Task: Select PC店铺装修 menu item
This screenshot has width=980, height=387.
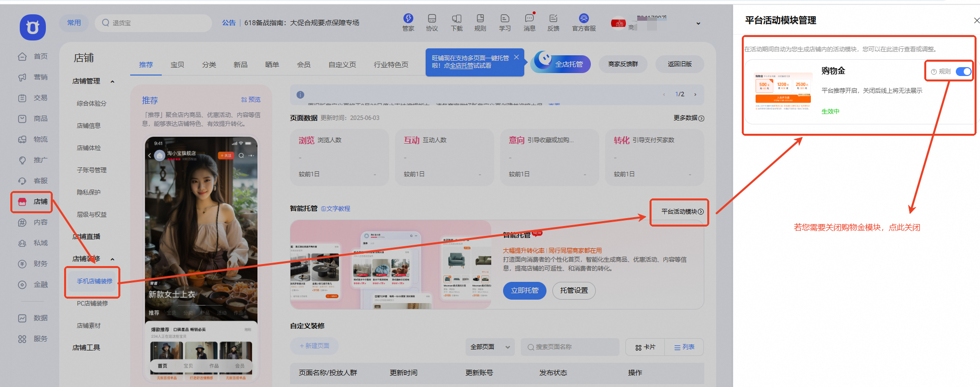Action: [92, 304]
